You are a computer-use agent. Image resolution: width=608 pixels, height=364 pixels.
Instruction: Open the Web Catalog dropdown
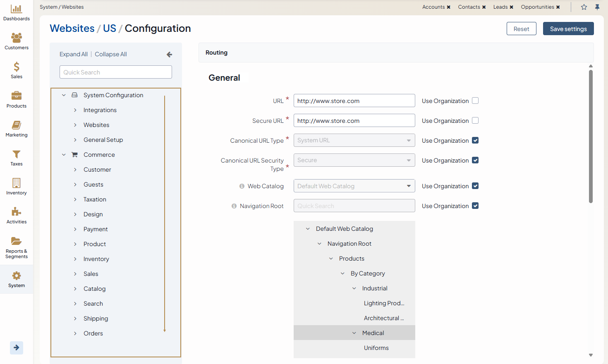[x=354, y=186]
